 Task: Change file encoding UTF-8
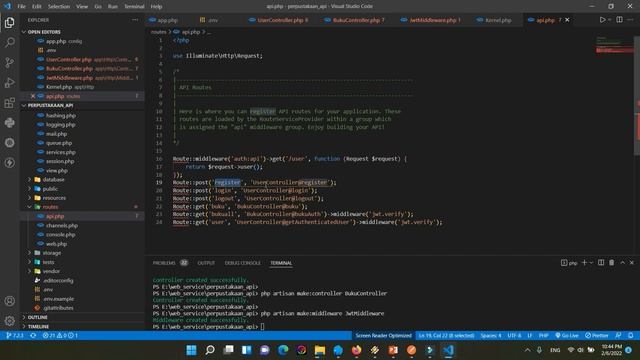pos(514,336)
